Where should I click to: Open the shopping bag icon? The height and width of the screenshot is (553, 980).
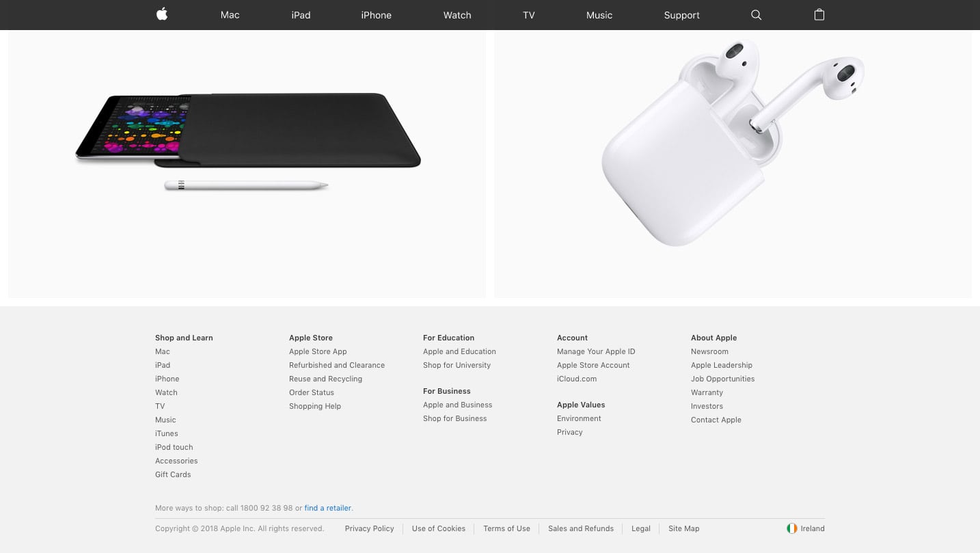[819, 14]
